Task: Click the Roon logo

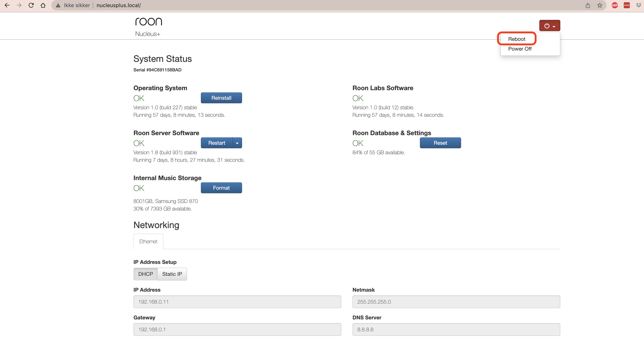Action: (148, 22)
